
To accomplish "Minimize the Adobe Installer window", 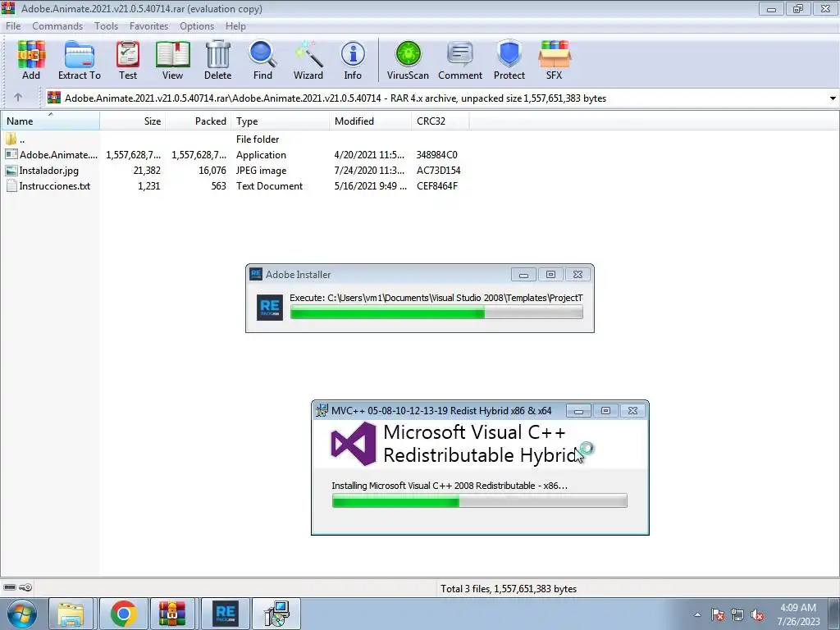I will point(523,275).
